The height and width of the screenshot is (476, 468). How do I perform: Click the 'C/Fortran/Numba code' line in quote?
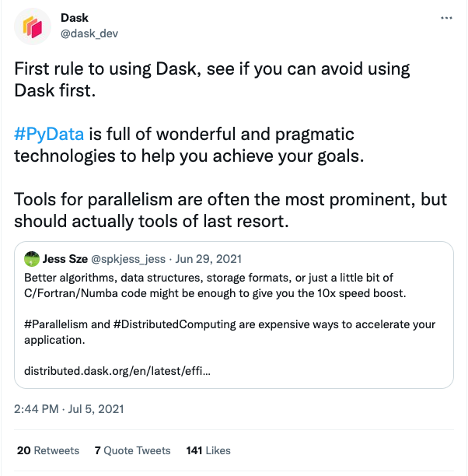(x=215, y=293)
